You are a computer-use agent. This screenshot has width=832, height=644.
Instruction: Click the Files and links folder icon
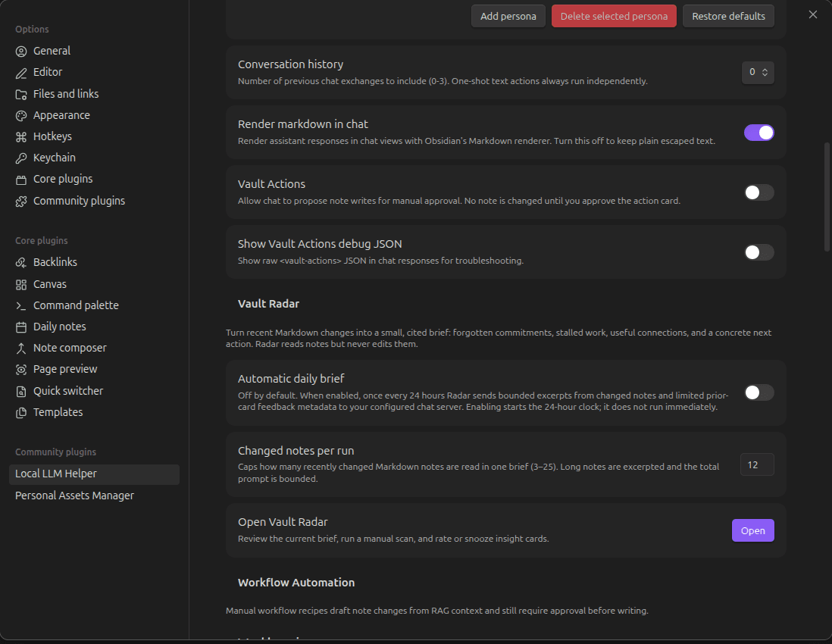click(21, 95)
